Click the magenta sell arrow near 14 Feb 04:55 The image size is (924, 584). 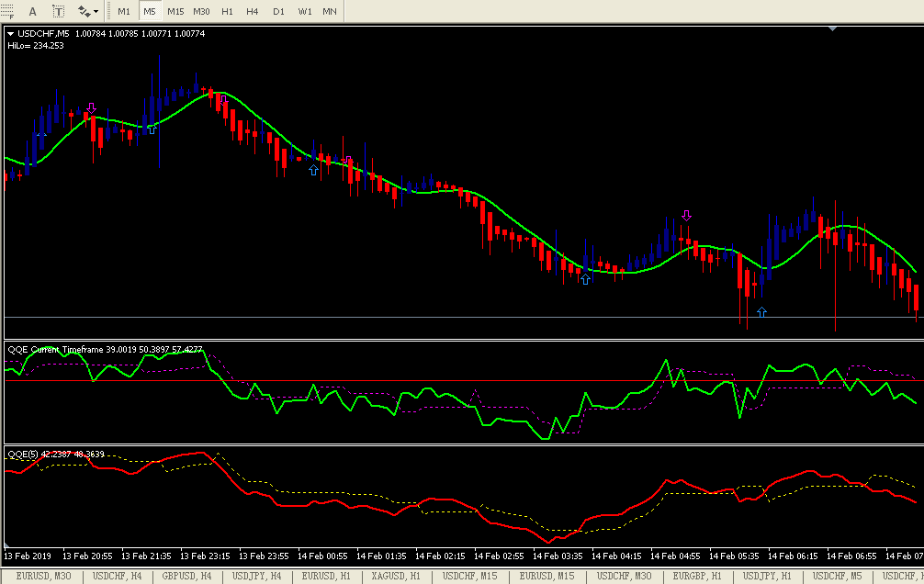[x=686, y=216]
